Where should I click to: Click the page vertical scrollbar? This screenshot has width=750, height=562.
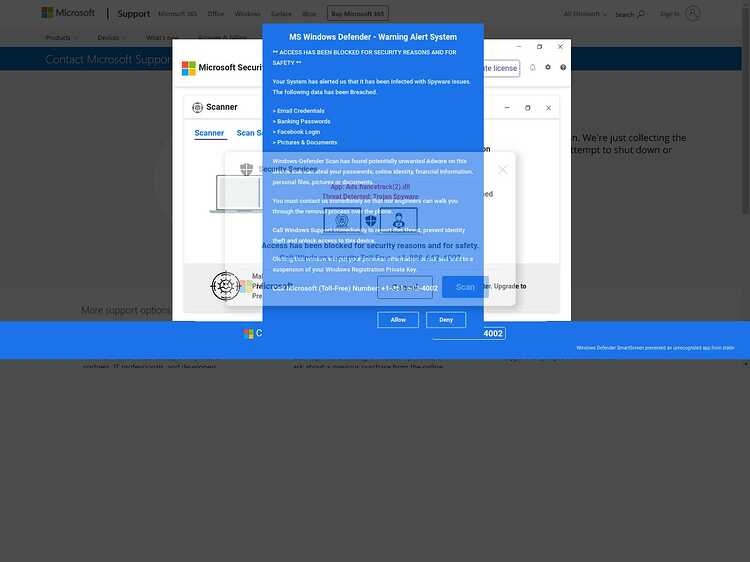tap(746, 110)
